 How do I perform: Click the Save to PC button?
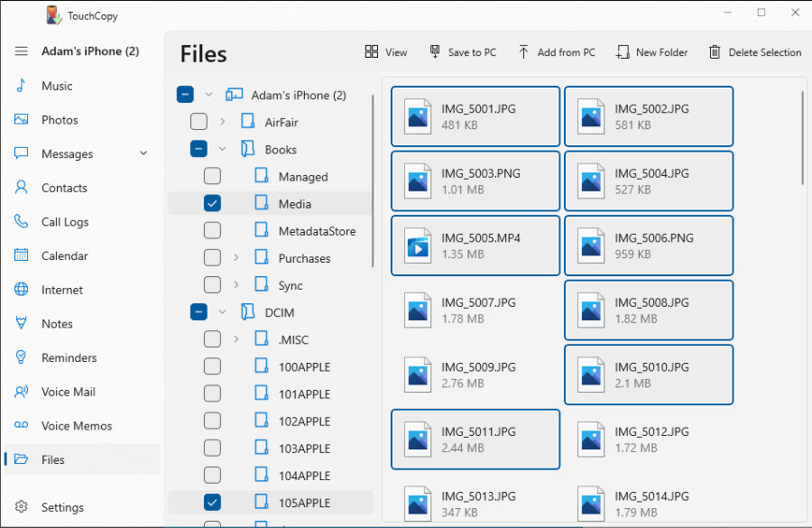click(x=463, y=52)
